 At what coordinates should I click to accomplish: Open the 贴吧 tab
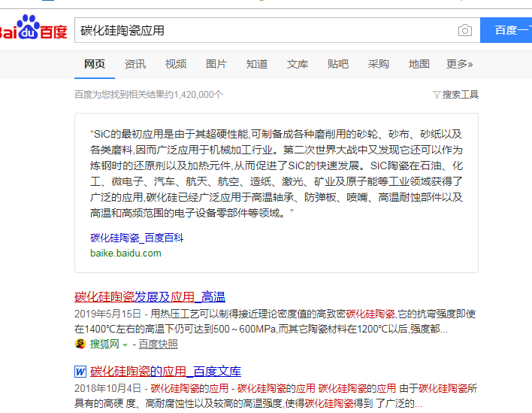(x=338, y=64)
